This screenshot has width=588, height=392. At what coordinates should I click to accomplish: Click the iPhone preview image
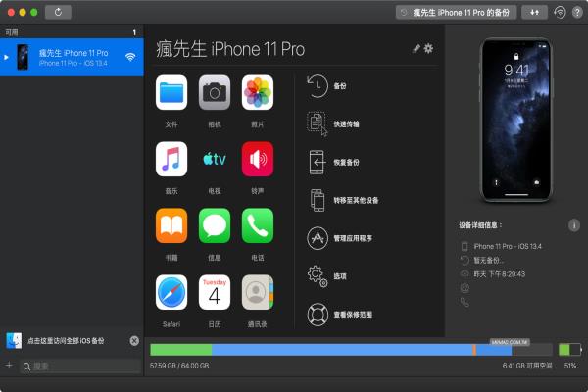coord(516,120)
